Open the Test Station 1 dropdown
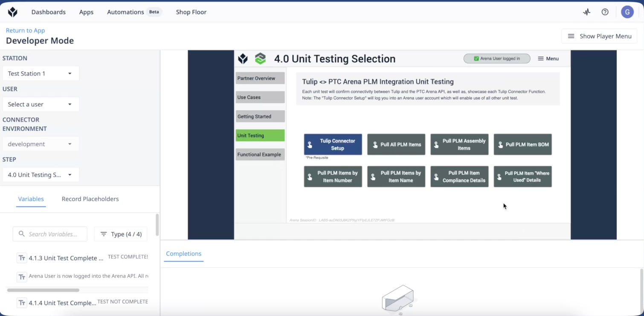The width and height of the screenshot is (644, 316). pos(41,73)
